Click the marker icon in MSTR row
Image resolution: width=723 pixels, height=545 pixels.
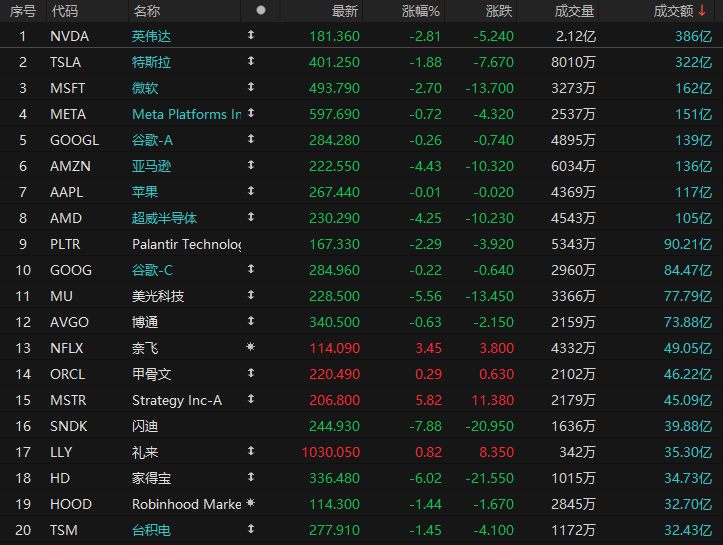tap(251, 399)
